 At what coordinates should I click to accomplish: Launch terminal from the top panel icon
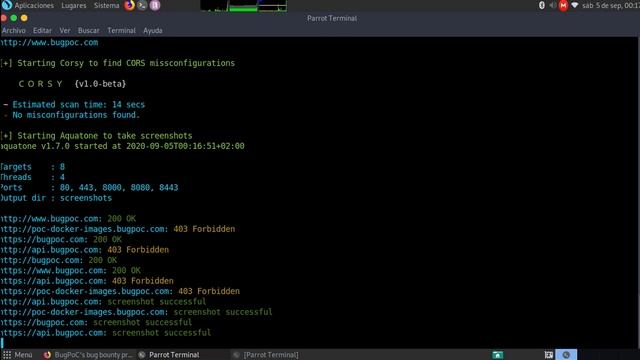[142, 5]
